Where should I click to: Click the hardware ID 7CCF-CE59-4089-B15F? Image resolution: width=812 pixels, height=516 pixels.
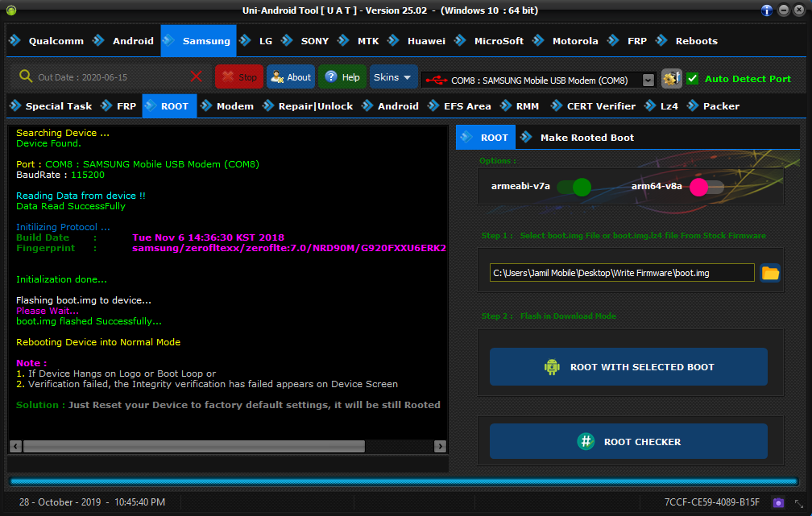coord(712,502)
